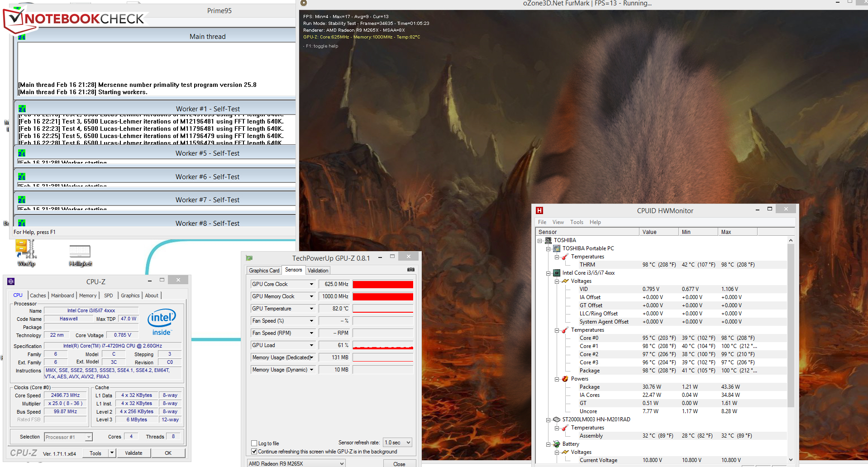Select the Helligkeit desktop shortcut
The width and height of the screenshot is (868, 467).
[80, 256]
